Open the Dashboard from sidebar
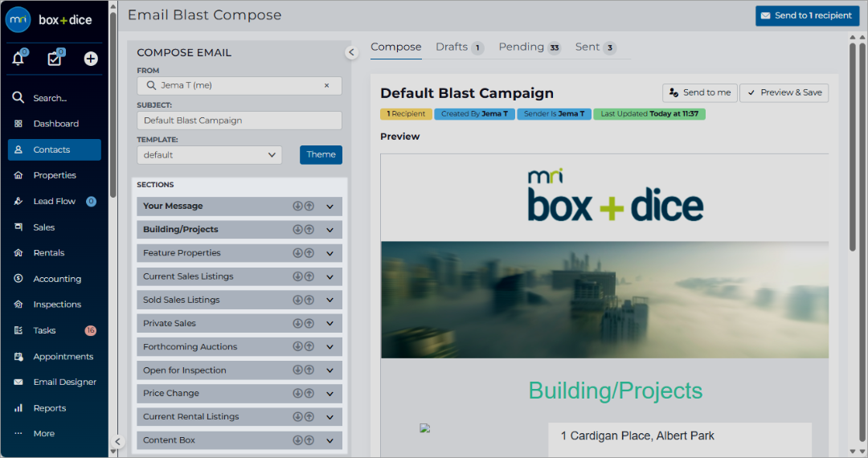Image resolution: width=868 pixels, height=458 pixels. [x=55, y=124]
